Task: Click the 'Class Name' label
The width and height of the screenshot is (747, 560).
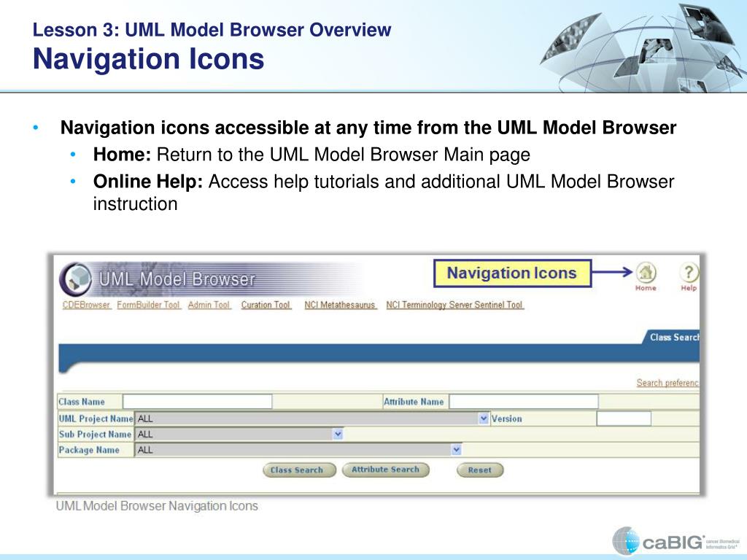Action: pyautogui.click(x=82, y=402)
